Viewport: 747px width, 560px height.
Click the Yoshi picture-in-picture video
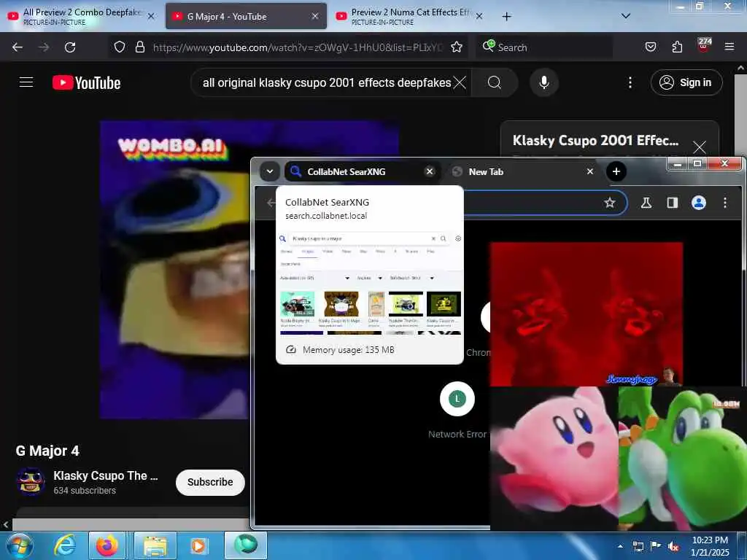pyautogui.click(x=682, y=458)
